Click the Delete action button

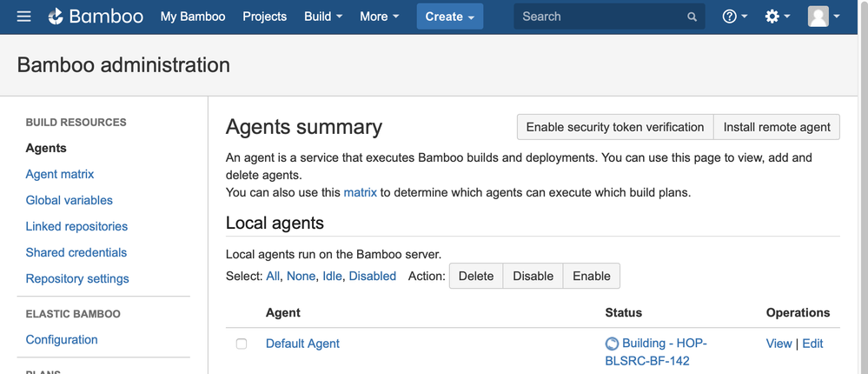476,276
